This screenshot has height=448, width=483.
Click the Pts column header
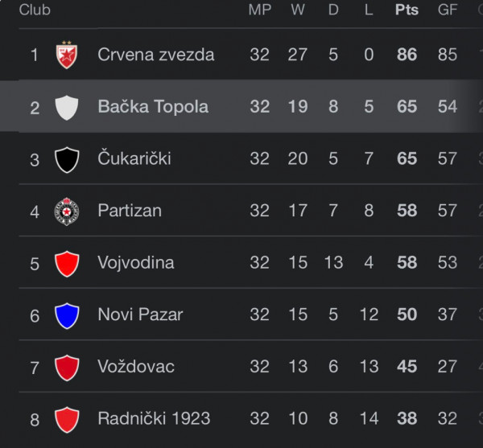coord(407,10)
